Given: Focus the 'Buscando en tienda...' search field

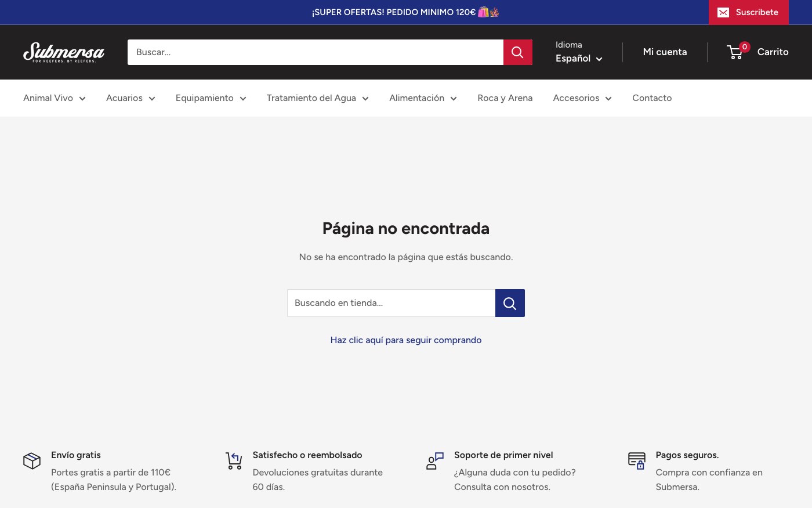Looking at the screenshot, I should click(x=391, y=303).
